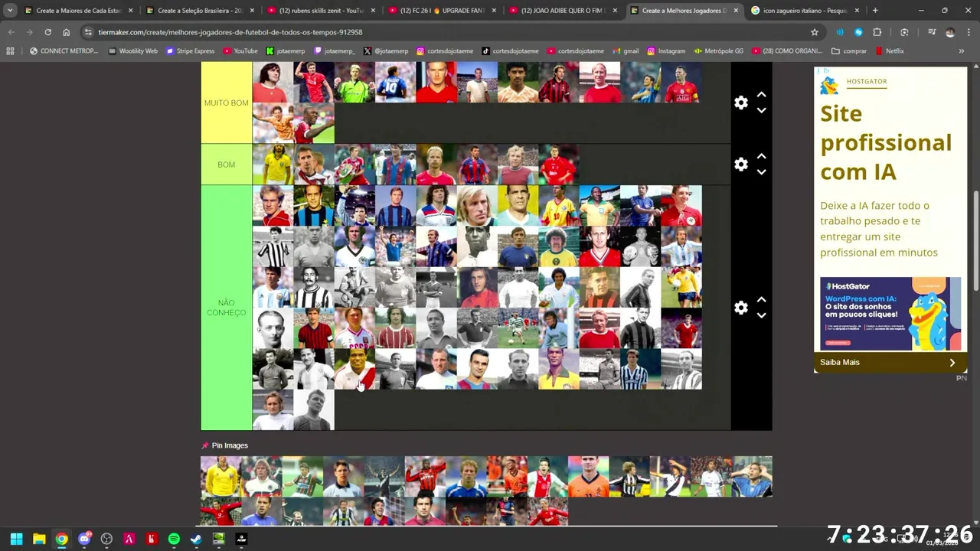Open the Wootility Web bookmark

click(x=133, y=51)
